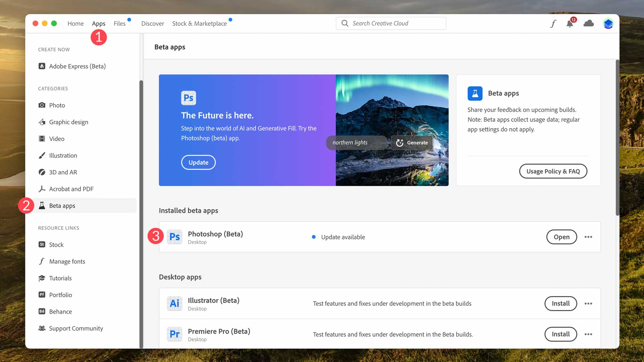The image size is (644, 362).
Task: Open more options for Photoshop (Beta)
Action: pyautogui.click(x=588, y=237)
